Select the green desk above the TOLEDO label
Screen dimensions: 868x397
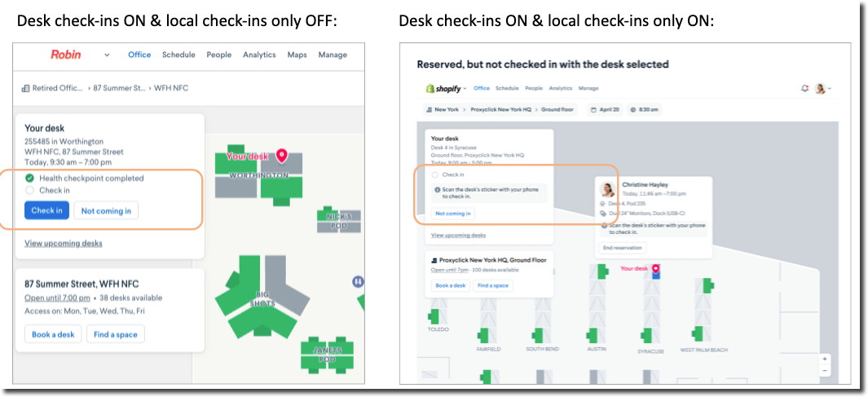point(434,317)
